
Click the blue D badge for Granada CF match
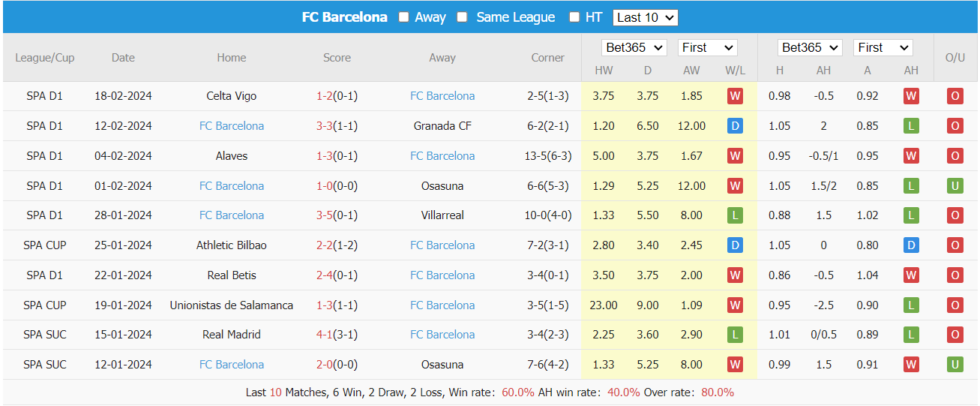[x=735, y=126]
